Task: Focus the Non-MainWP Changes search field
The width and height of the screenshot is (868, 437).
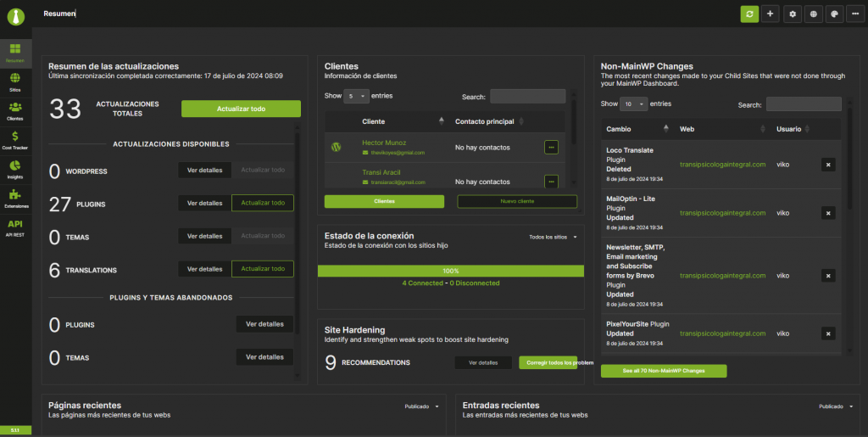Action: [x=804, y=104]
